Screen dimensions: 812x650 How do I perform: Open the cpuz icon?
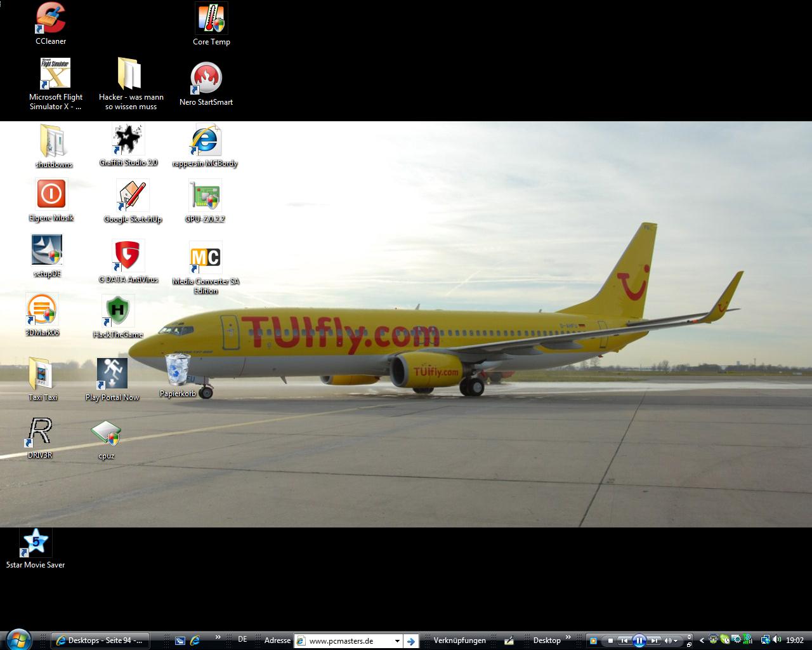[106, 439]
